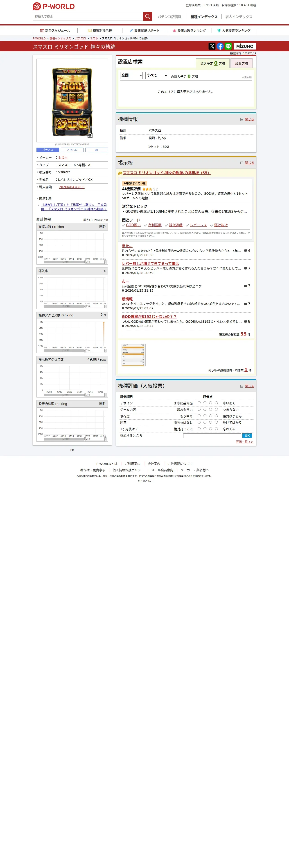Click the 人気投票ランキング trophy icon
The width and height of the screenshot is (289, 868).
coord(219,31)
